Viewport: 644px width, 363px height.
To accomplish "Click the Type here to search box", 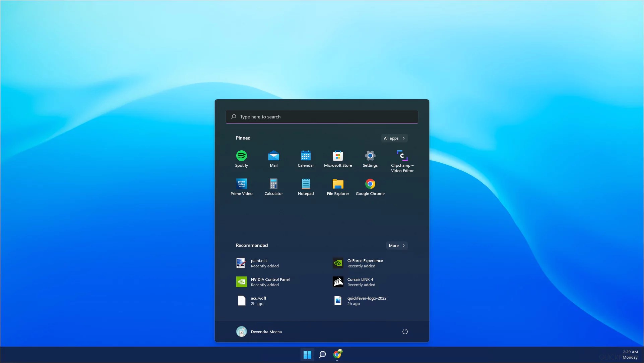I will 322,117.
